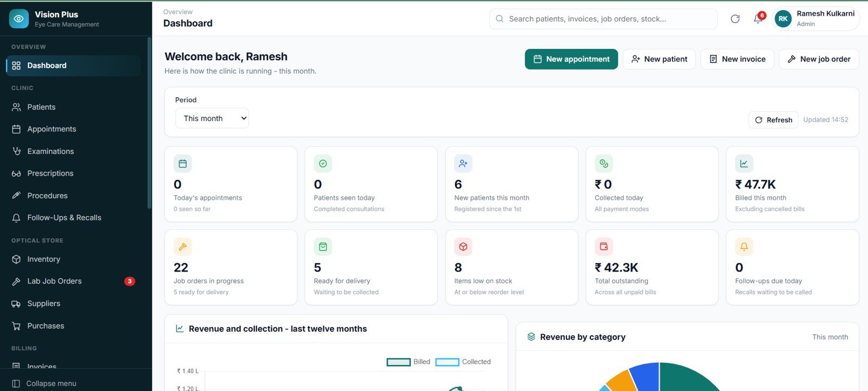Click the New job order button
This screenshot has width=868, height=391.
819,59
